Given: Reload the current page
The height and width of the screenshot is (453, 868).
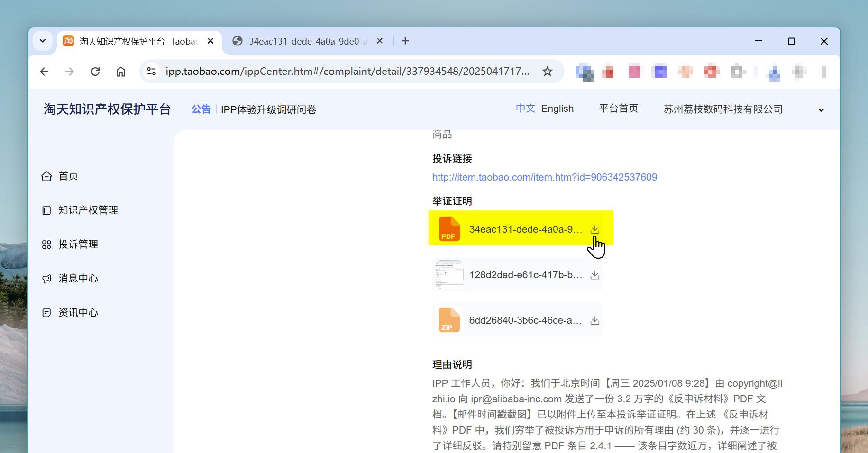Looking at the screenshot, I should tap(95, 72).
